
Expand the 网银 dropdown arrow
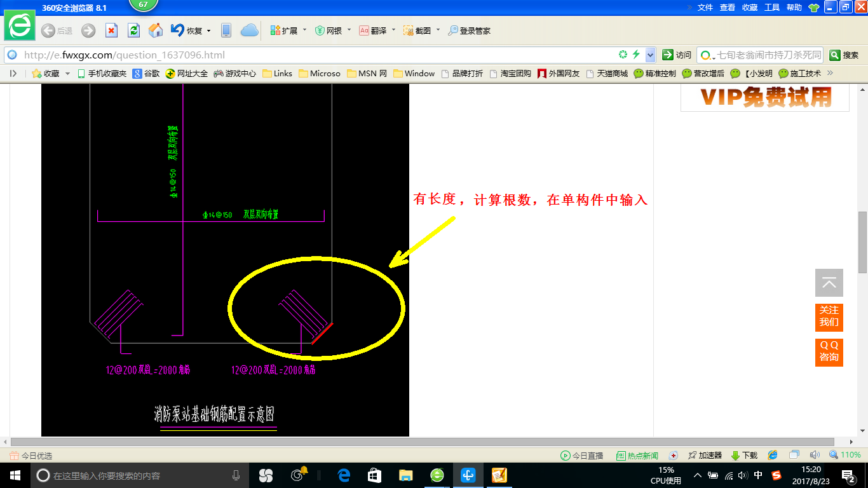pyautogui.click(x=349, y=30)
